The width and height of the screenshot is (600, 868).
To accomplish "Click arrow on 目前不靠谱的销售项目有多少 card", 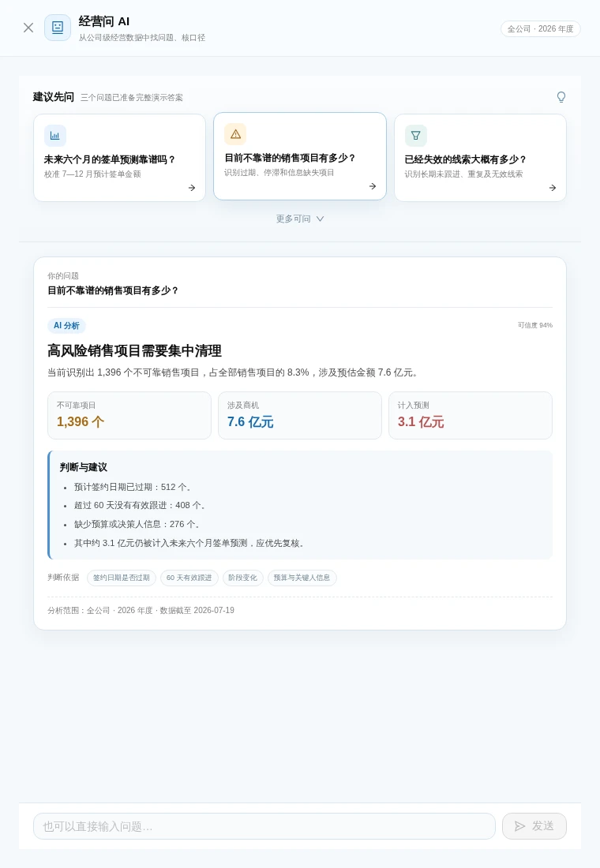I will point(373,186).
